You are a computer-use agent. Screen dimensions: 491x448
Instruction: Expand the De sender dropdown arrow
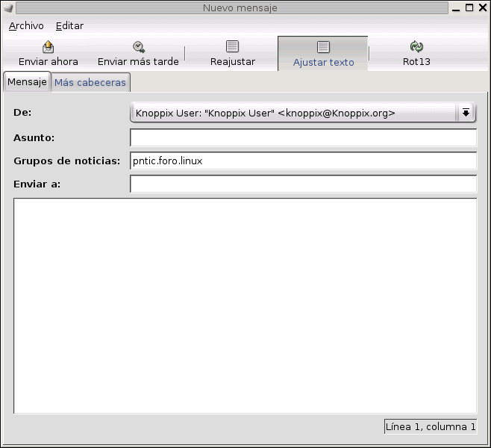pos(466,113)
